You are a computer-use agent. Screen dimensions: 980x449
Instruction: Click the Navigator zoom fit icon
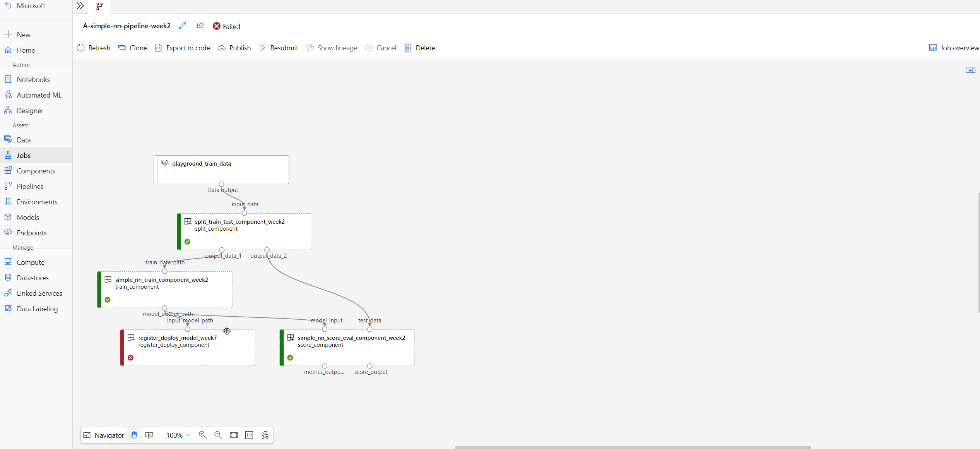point(234,435)
